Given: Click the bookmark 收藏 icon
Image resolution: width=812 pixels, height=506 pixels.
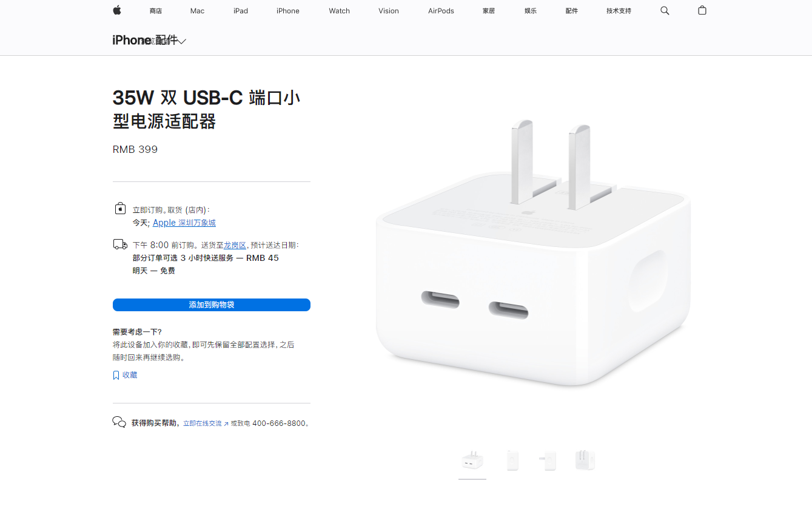Looking at the screenshot, I should pos(116,376).
